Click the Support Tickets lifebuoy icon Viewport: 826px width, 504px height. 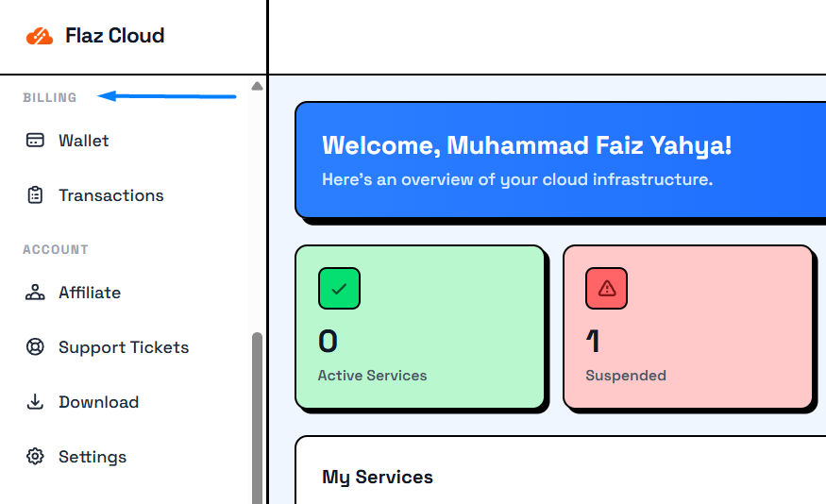[35, 347]
